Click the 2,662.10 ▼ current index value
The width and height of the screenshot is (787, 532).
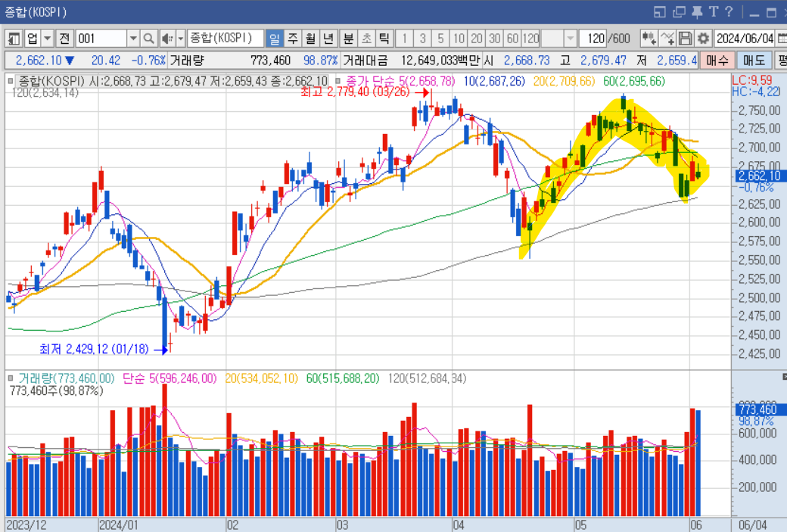(45, 61)
